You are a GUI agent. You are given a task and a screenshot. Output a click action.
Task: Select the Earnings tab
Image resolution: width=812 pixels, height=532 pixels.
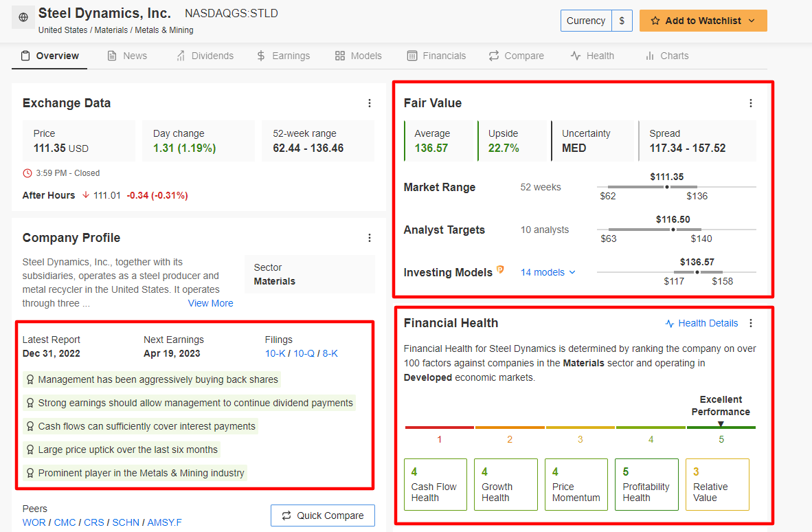tap(283, 56)
